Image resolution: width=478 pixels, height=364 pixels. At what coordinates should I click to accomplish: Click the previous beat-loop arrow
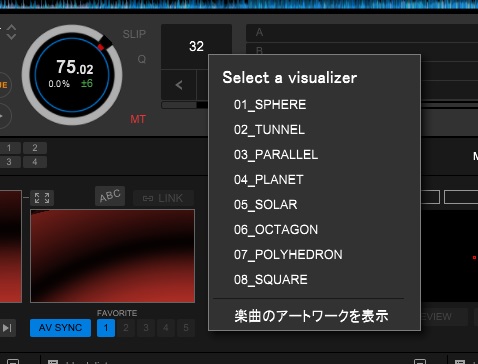point(179,85)
